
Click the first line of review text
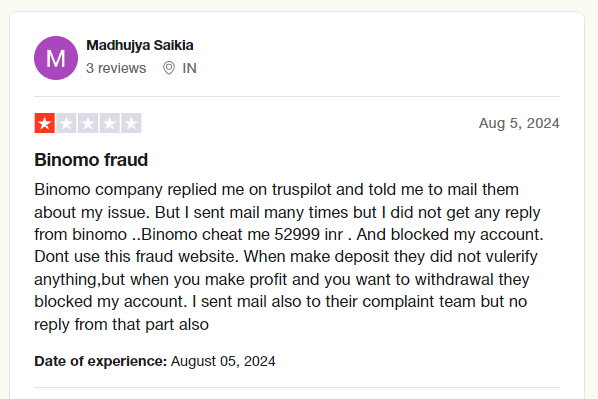276,190
